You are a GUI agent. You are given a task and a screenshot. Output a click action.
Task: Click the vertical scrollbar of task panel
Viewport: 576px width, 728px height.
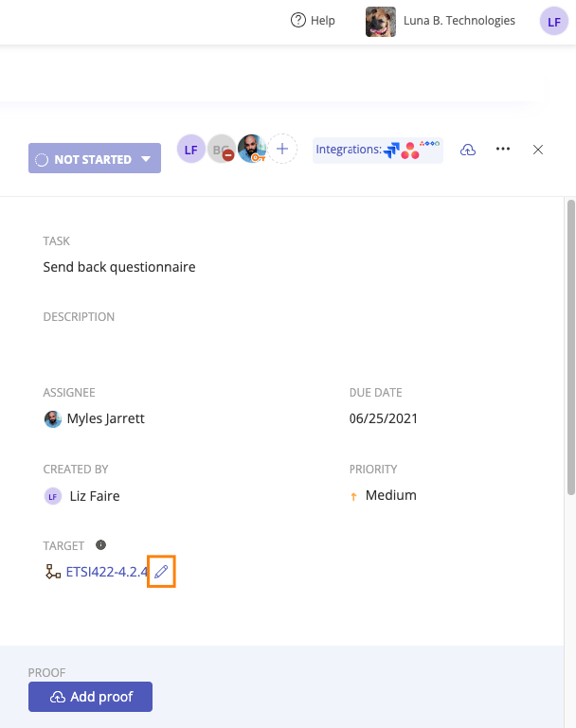[571, 347]
